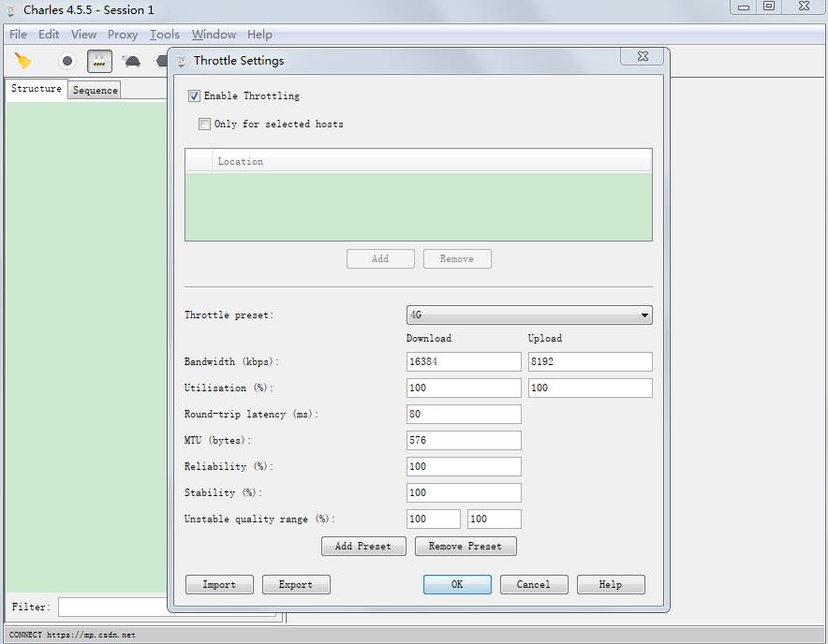Click the MTU bytes field 576
The height and width of the screenshot is (644, 828).
(x=464, y=440)
